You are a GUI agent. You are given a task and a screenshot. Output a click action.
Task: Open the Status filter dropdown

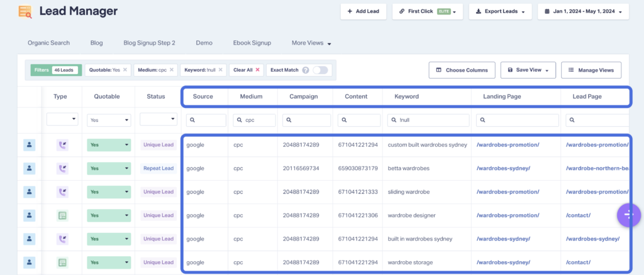(158, 119)
